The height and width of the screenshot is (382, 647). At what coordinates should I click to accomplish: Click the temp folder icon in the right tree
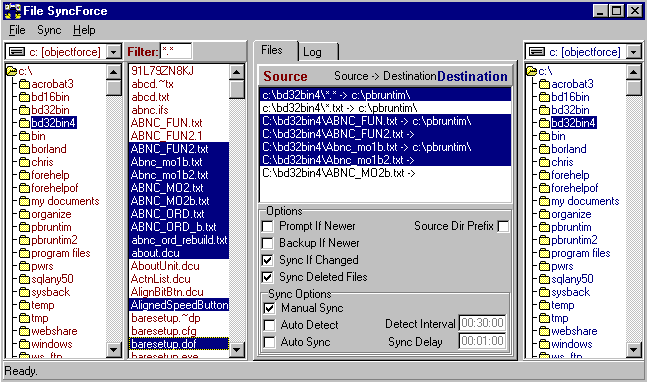(545, 305)
